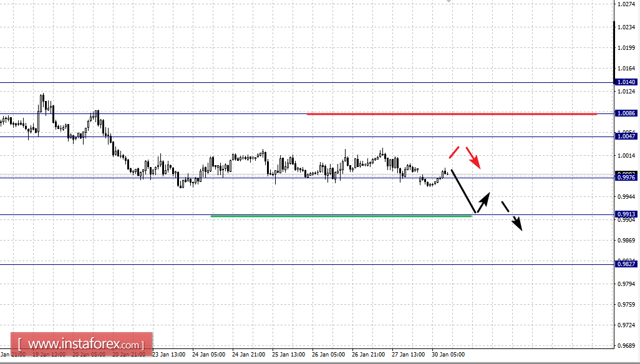Screen dimensions: 640x364
Task: Select the 0.9759 value on the price axis
Action: click(x=626, y=305)
